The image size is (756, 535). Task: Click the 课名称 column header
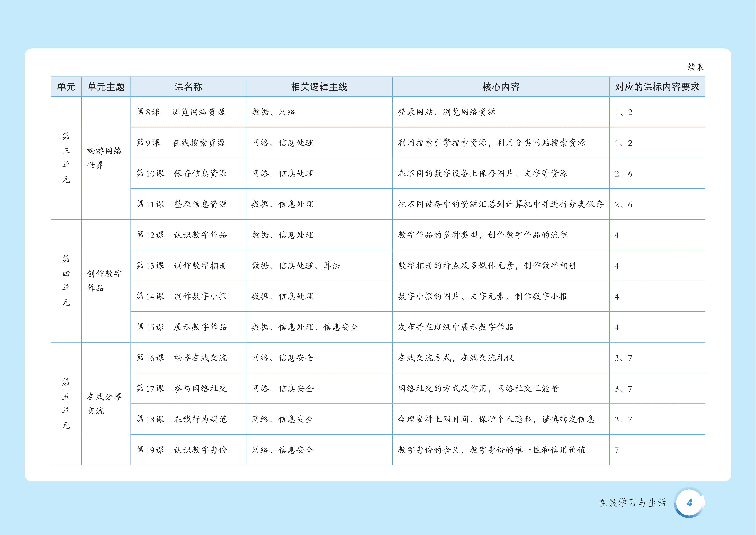pyautogui.click(x=188, y=87)
